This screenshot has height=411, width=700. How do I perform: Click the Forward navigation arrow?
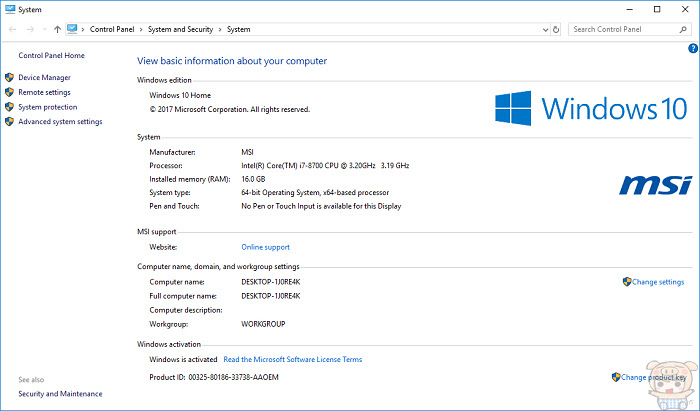click(30, 29)
